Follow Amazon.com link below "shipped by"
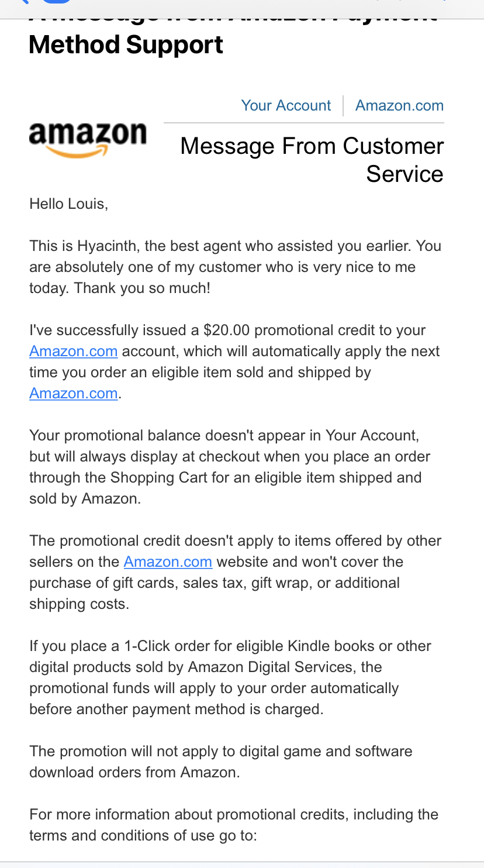This screenshot has height=868, width=484. click(x=74, y=394)
